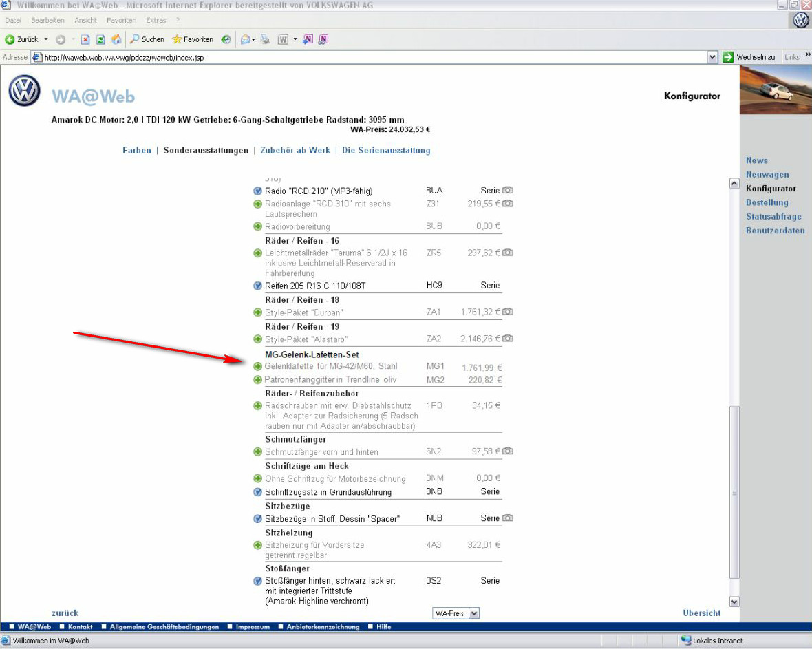Click the Stop loading toolbar icon

[85, 39]
